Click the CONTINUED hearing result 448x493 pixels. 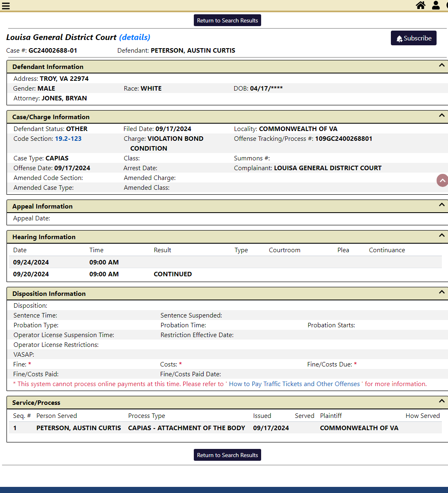[173, 274]
